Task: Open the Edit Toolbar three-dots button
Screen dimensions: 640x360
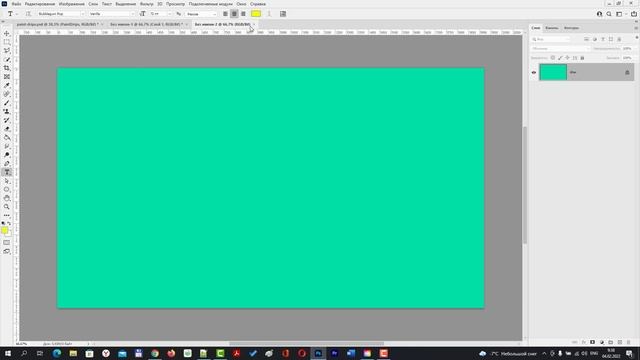Action: [x=7, y=215]
